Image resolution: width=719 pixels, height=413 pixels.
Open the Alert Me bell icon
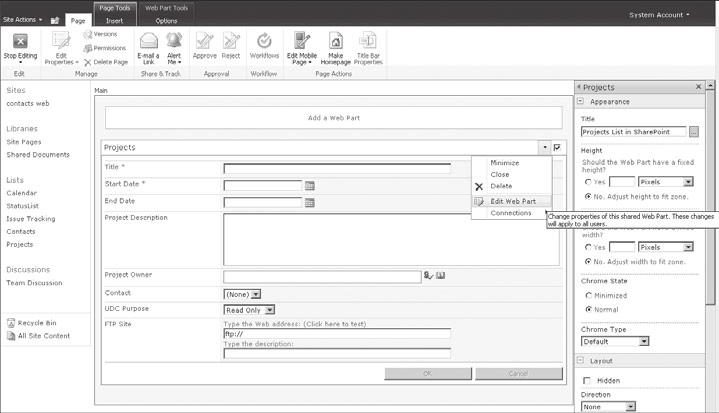pos(174,41)
